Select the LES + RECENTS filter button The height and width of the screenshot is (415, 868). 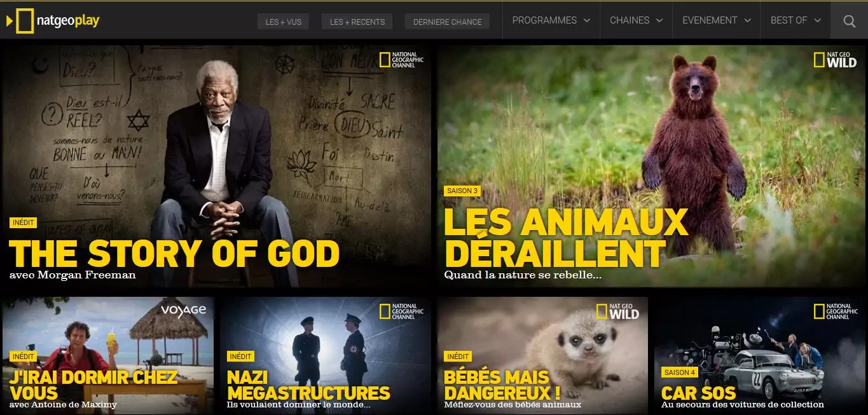coord(357,22)
